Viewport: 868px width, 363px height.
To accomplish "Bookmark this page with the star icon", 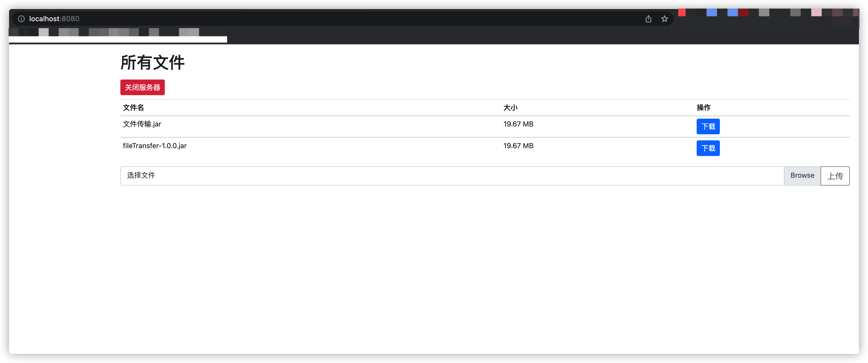I will tap(664, 19).
